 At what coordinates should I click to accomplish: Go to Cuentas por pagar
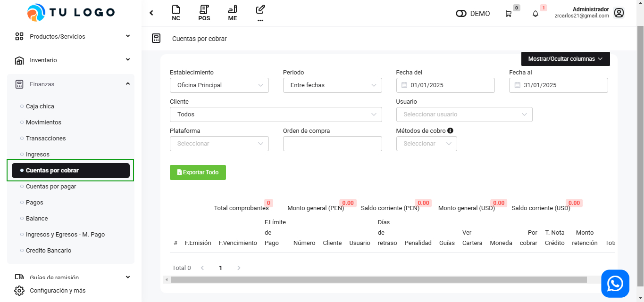coord(51,187)
